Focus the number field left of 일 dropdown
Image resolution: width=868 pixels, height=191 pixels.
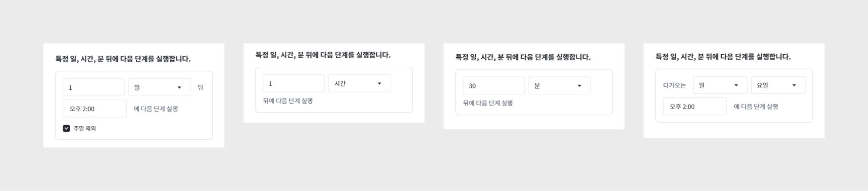click(94, 88)
